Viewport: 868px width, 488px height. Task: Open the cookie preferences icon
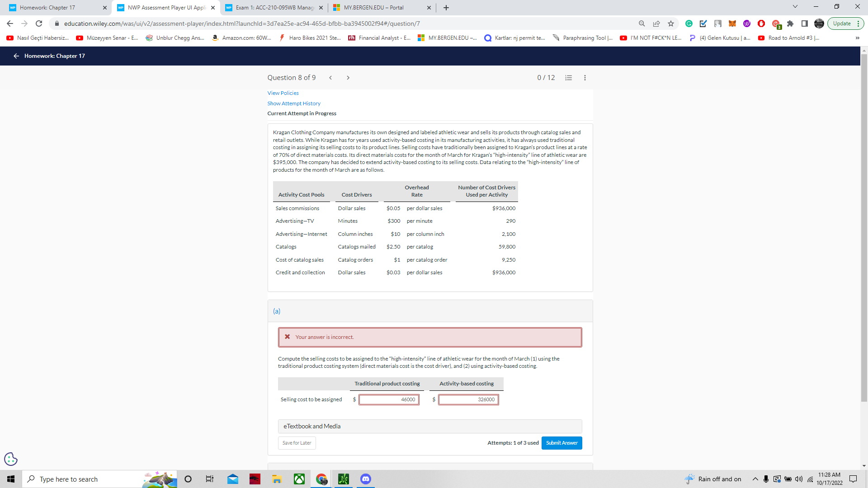click(11, 459)
